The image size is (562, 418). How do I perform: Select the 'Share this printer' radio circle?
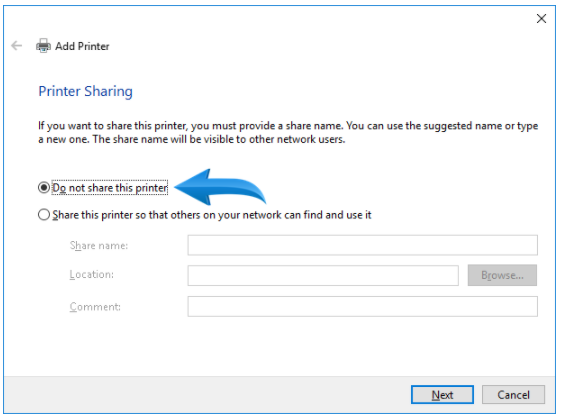(x=44, y=215)
